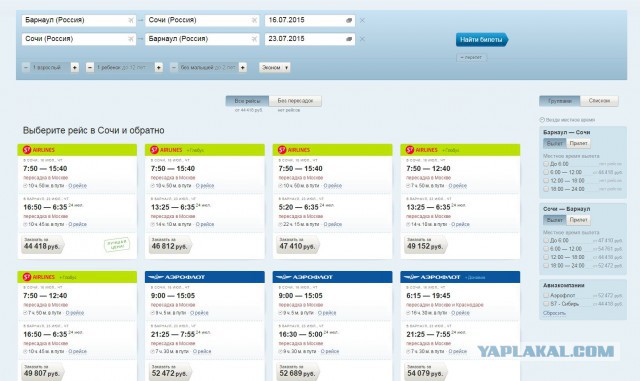This screenshot has height=381, width=640.
Task: Select Вылет tab under Барнаул — Сочи
Action: click(555, 143)
